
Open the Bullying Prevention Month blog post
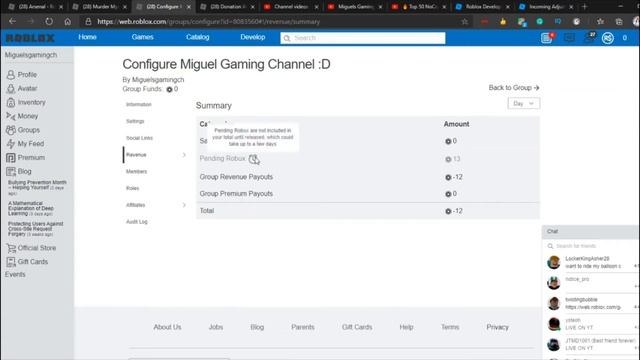(37, 188)
